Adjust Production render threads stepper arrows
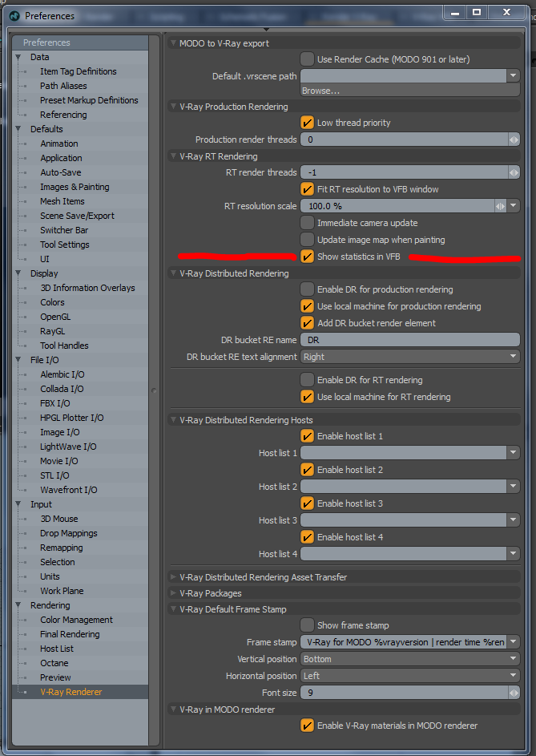This screenshot has width=536, height=756. coord(514,139)
